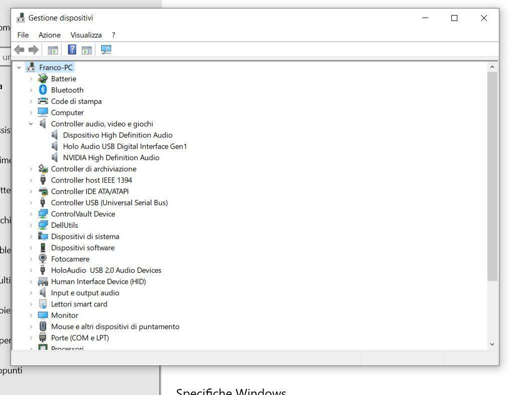The height and width of the screenshot is (395, 532).
Task: Expand the Monitor category arrow
Action: [31, 315]
